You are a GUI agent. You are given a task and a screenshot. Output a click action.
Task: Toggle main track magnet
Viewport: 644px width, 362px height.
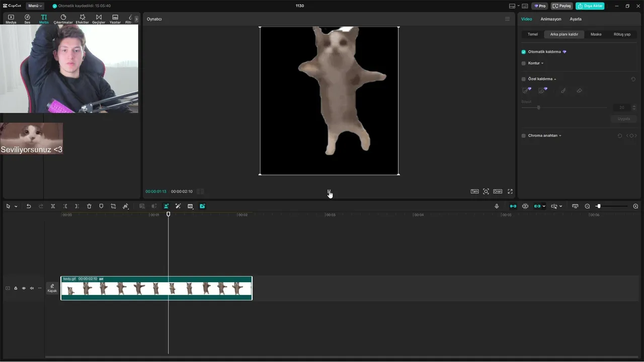click(513, 206)
